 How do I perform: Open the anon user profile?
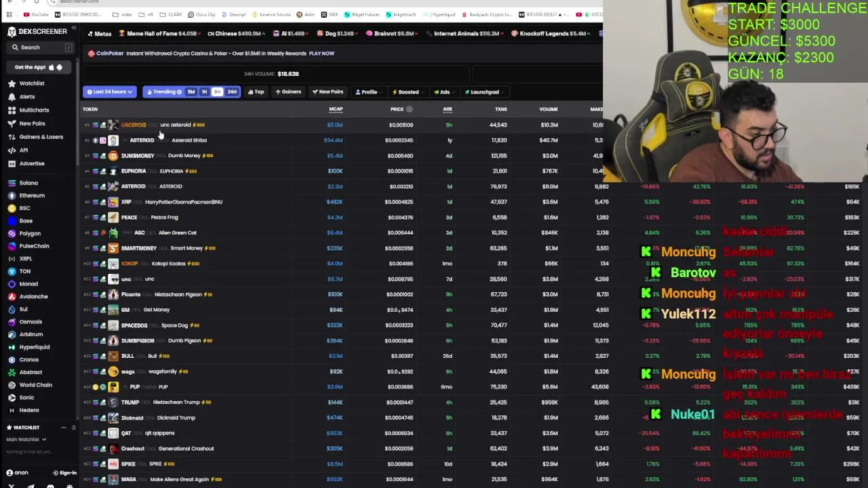(x=17, y=473)
